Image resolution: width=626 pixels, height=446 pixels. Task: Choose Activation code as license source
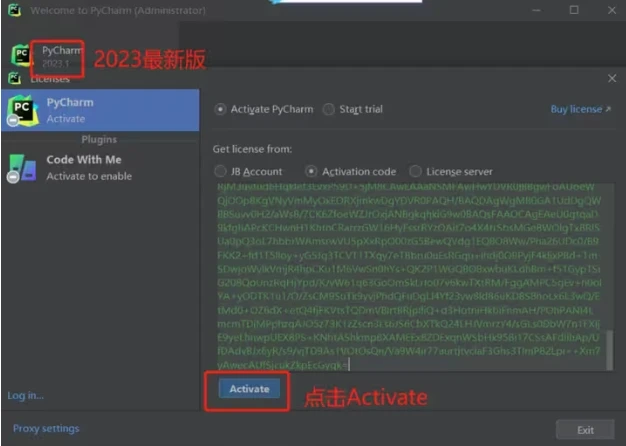tap(311, 172)
